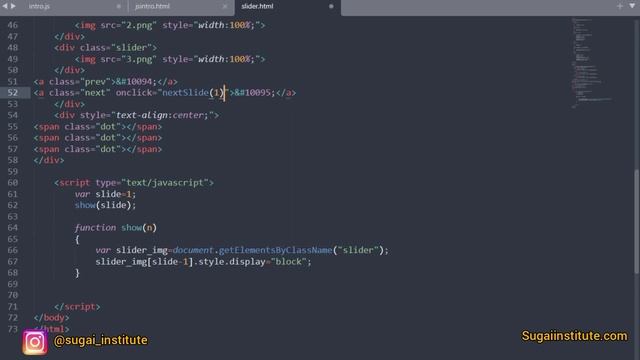640x360 pixels.
Task: Click 'show(slide);' call on line 62
Action: click(x=105, y=205)
